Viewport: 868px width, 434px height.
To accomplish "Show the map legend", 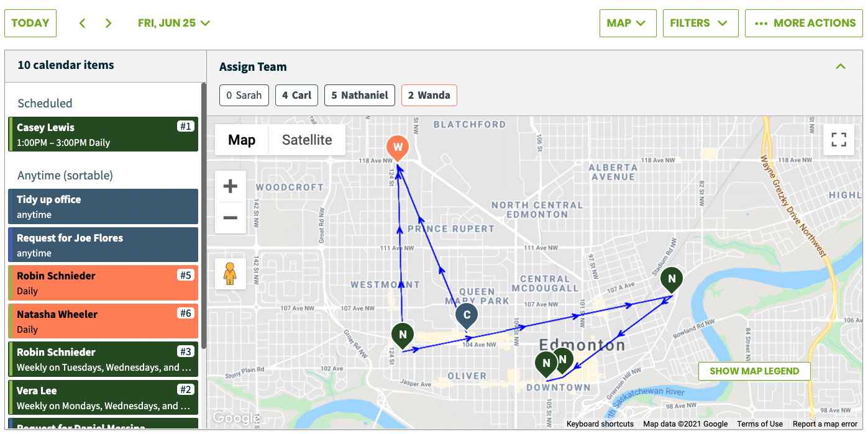I will (754, 371).
